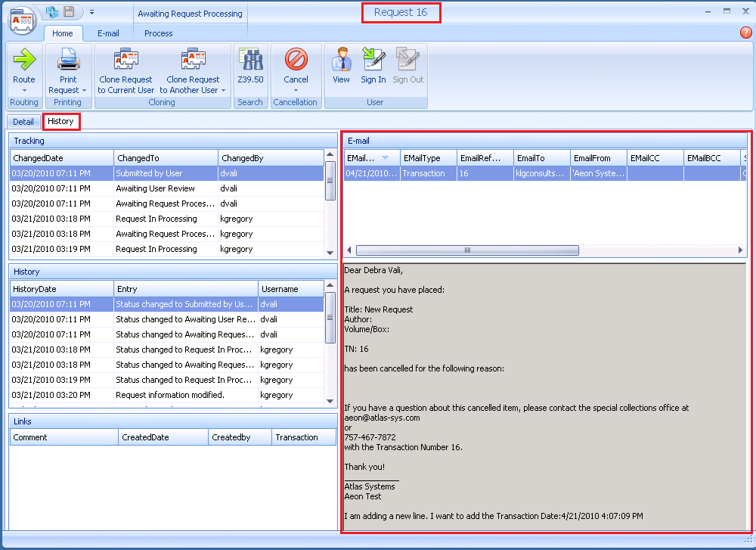
Task: Open the quick access toolbar customization dropdown
Action: (92, 11)
